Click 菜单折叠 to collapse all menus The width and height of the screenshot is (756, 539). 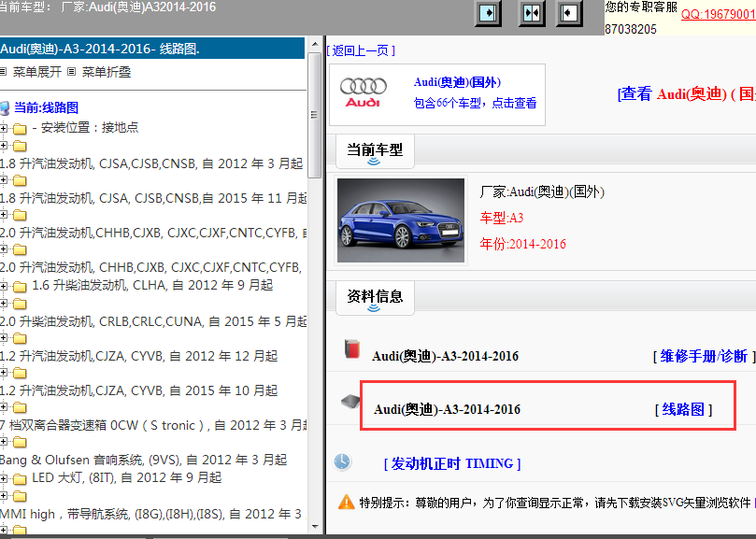coord(107,72)
